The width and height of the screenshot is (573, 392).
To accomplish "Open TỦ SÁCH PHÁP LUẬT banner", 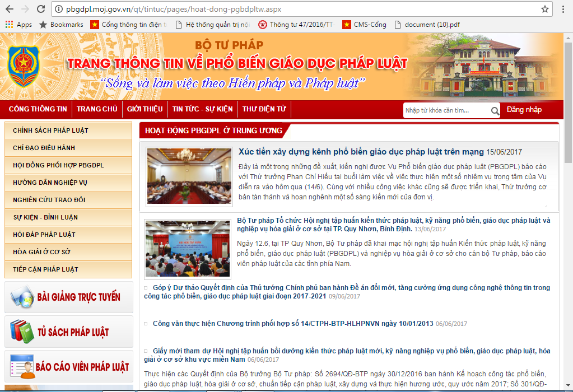I will point(68,332).
